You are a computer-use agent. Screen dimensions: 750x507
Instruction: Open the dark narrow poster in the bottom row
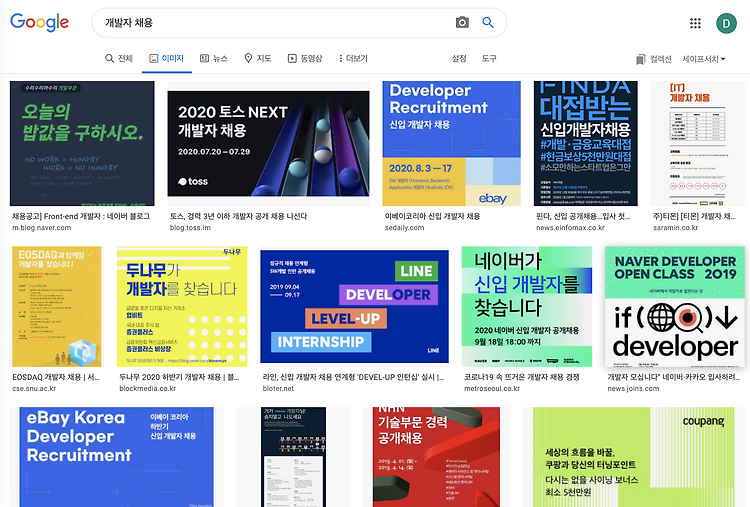tap(293, 457)
